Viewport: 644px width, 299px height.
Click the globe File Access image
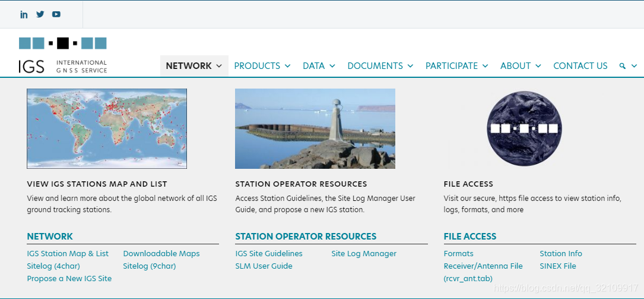tap(524, 129)
